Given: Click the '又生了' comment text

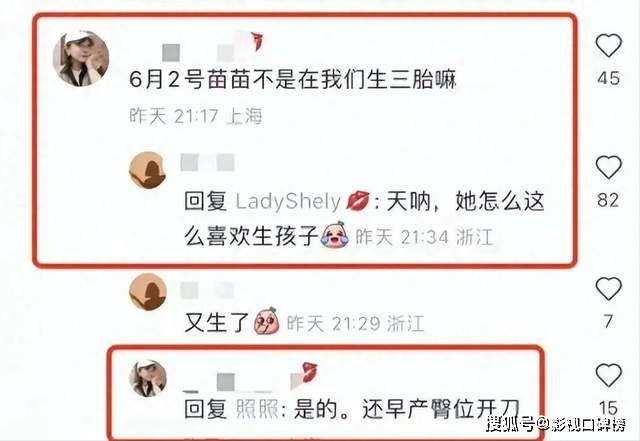Looking at the screenshot, I should 217,323.
